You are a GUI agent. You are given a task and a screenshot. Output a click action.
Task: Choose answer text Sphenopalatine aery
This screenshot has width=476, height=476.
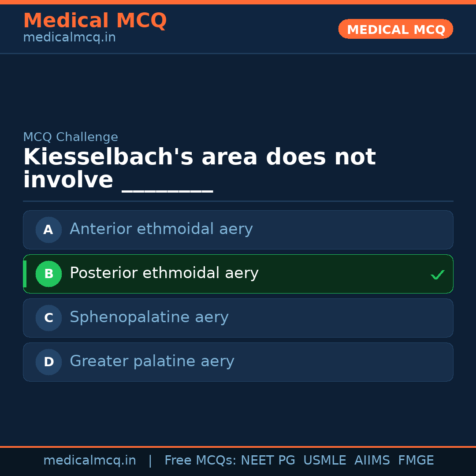[149, 317]
